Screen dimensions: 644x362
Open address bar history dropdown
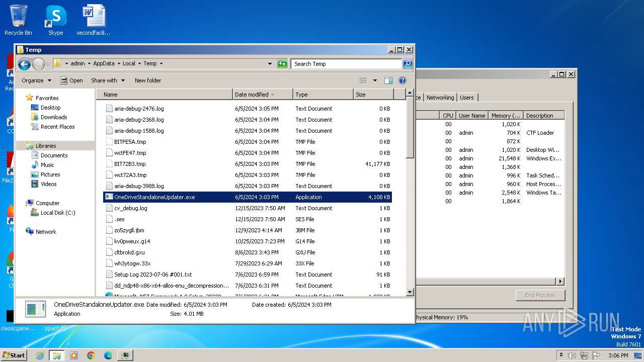tap(270, 64)
